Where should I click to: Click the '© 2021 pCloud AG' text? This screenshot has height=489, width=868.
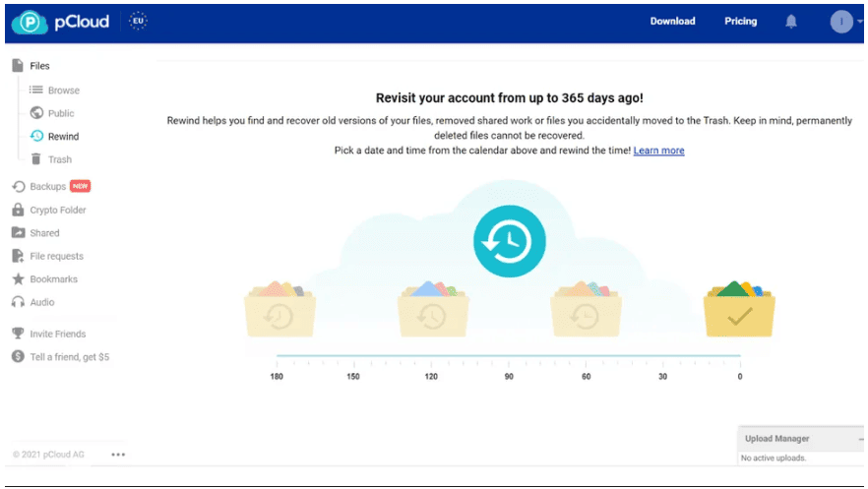(x=48, y=455)
